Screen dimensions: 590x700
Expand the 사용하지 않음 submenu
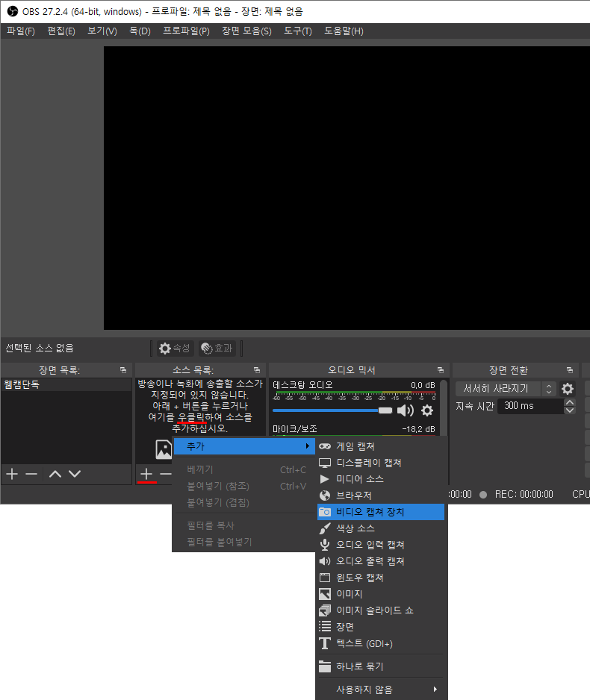pyautogui.click(x=381, y=690)
